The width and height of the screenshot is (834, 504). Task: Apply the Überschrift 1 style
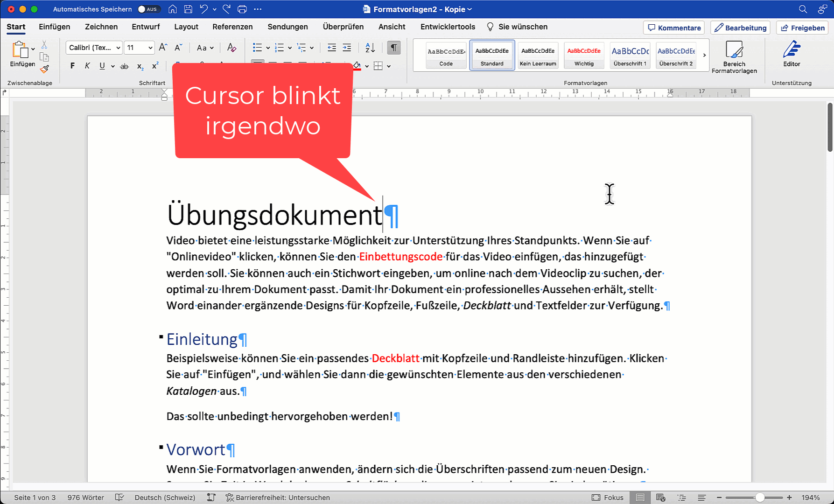[x=630, y=55]
